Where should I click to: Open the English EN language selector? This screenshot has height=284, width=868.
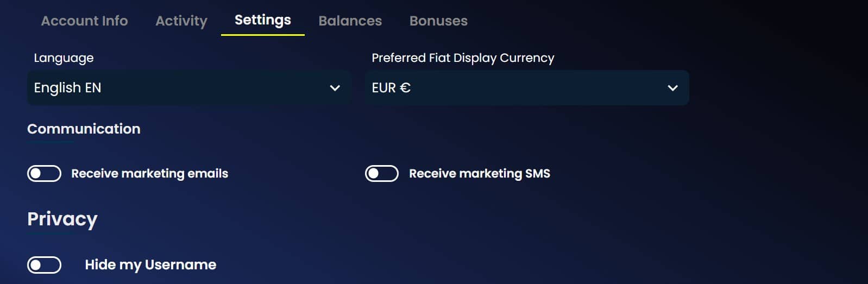click(x=189, y=87)
